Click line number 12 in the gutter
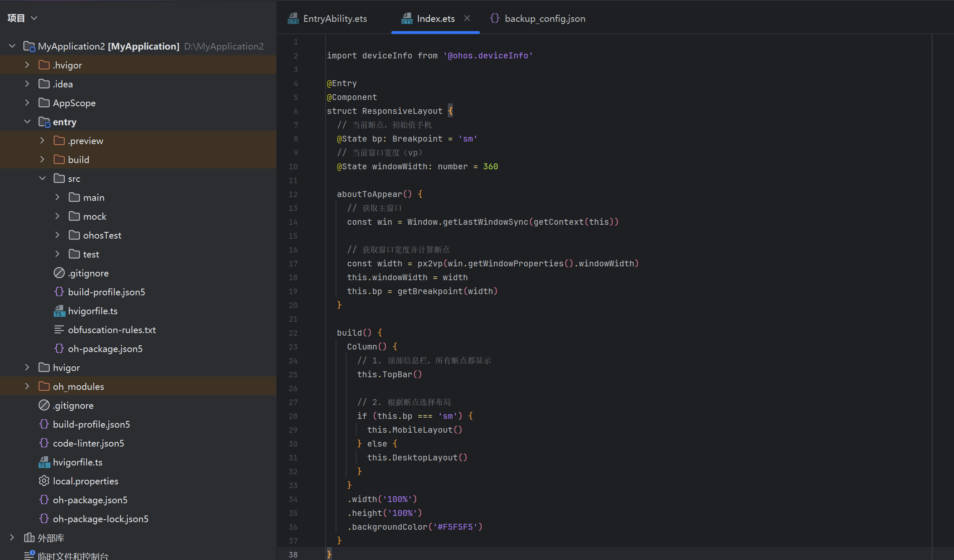 coord(293,194)
